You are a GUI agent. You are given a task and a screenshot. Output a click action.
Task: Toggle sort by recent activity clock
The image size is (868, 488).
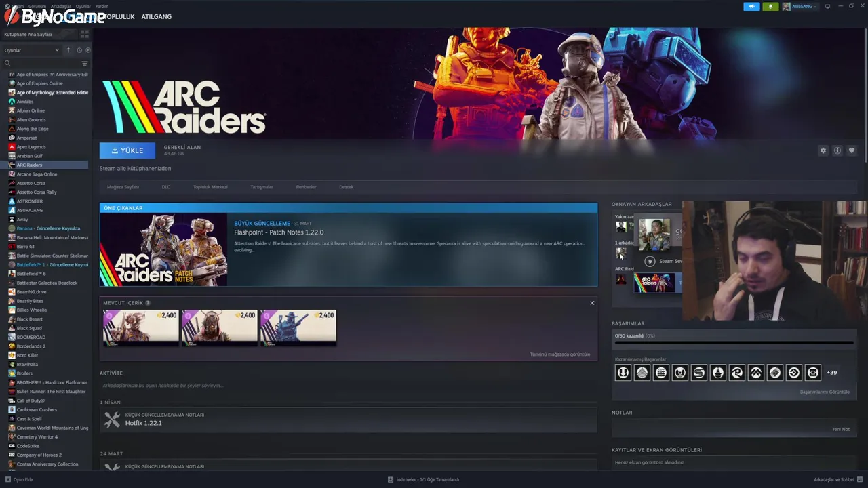click(79, 50)
